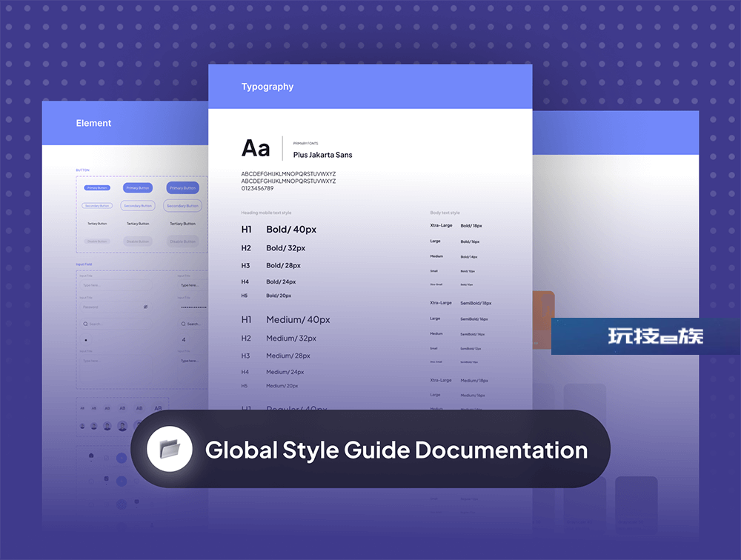Screen dimensions: 741x560
Task: Click the smallest photo avatar
Action: 82,426
